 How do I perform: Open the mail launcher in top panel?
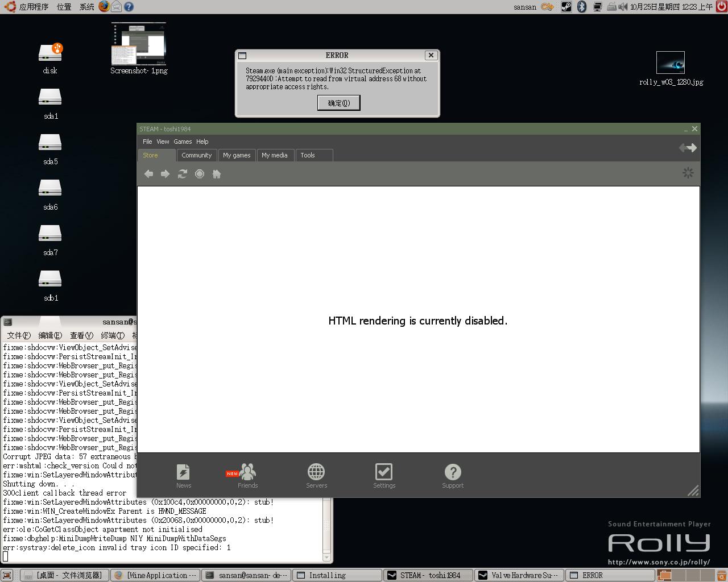click(x=116, y=7)
